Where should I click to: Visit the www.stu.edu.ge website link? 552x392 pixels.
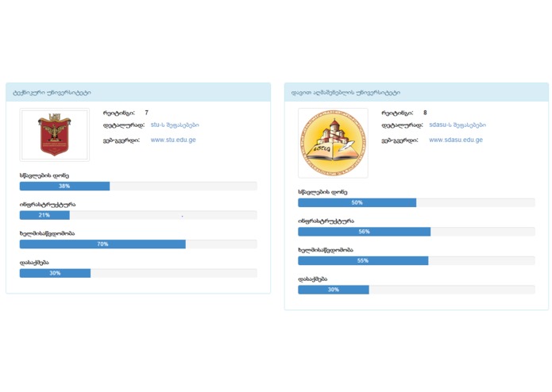point(173,140)
